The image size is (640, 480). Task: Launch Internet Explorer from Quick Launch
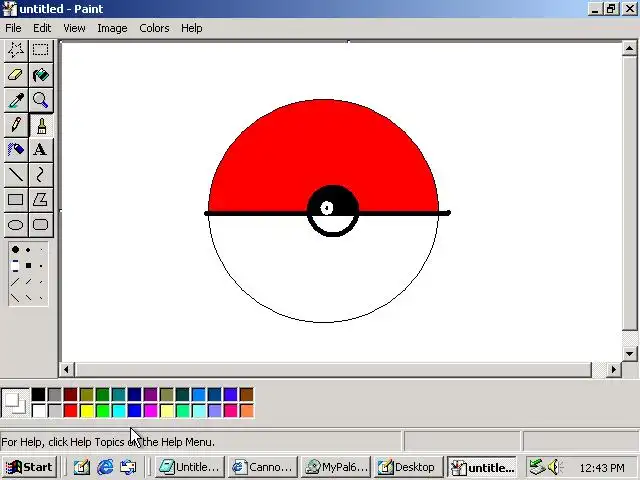click(105, 467)
